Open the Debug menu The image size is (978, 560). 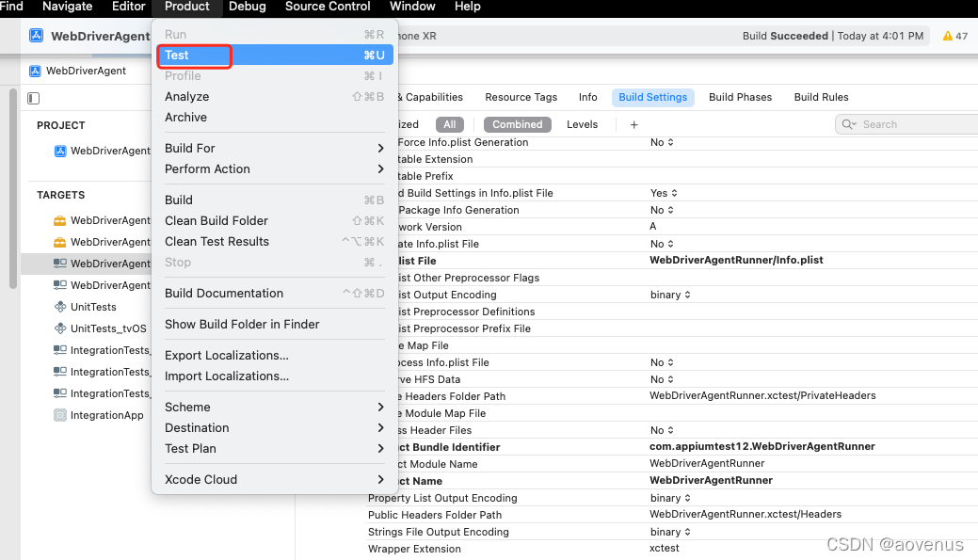[247, 7]
